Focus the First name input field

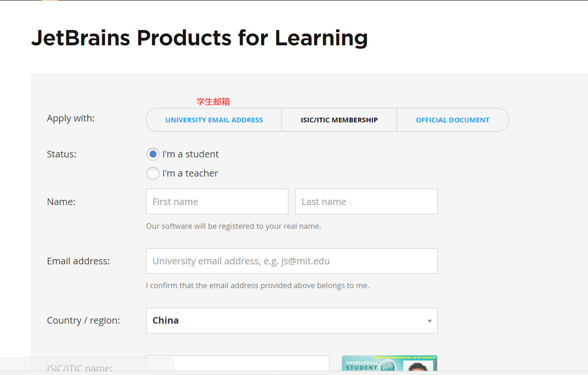(x=217, y=202)
